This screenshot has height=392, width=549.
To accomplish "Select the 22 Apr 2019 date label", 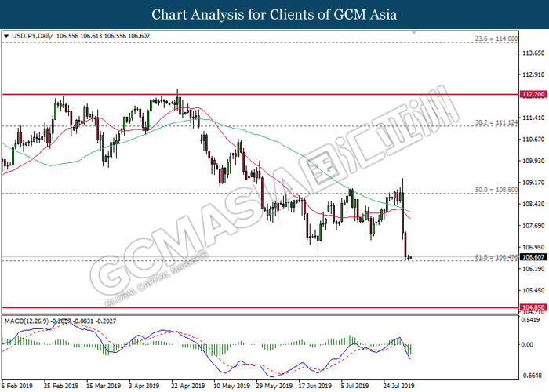I will pos(188,386).
